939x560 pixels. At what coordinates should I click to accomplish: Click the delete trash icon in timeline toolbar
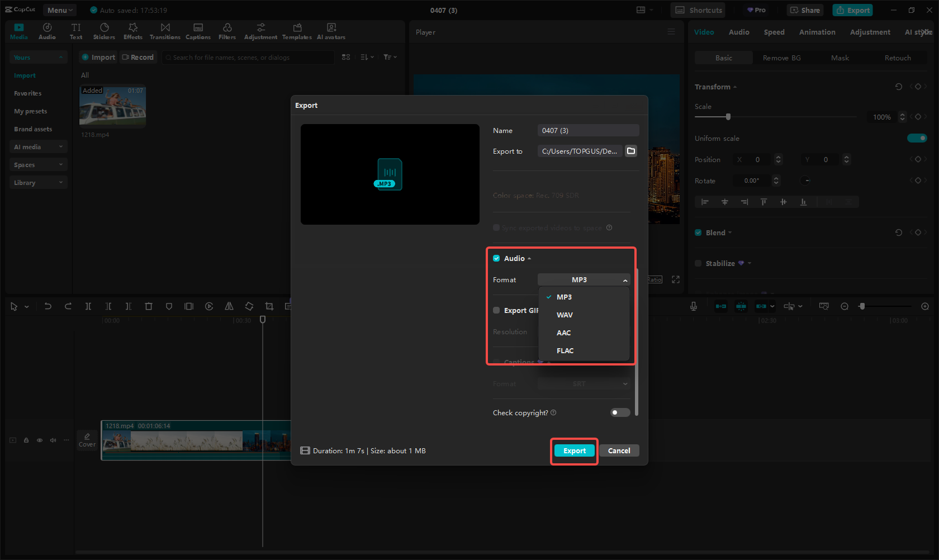[x=149, y=306]
